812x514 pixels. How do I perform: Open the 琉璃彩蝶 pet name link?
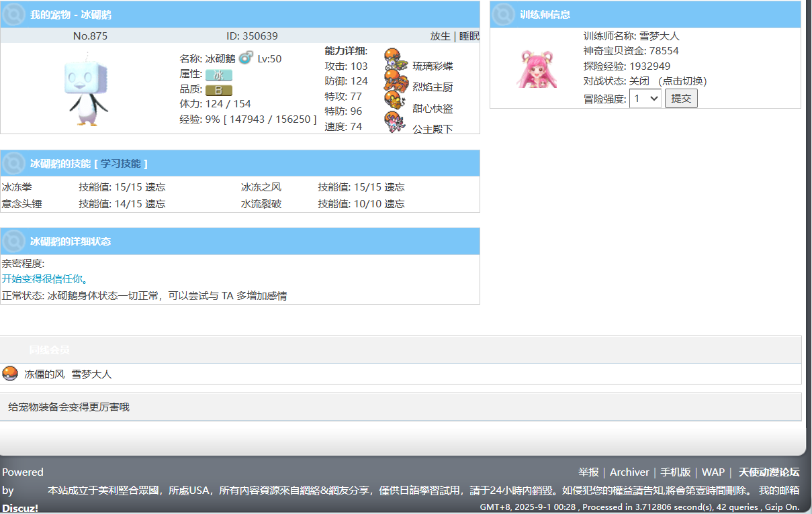pos(433,66)
